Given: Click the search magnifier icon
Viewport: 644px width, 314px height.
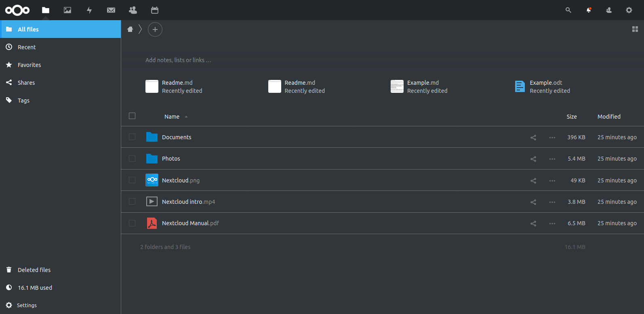Looking at the screenshot, I should [568, 10].
